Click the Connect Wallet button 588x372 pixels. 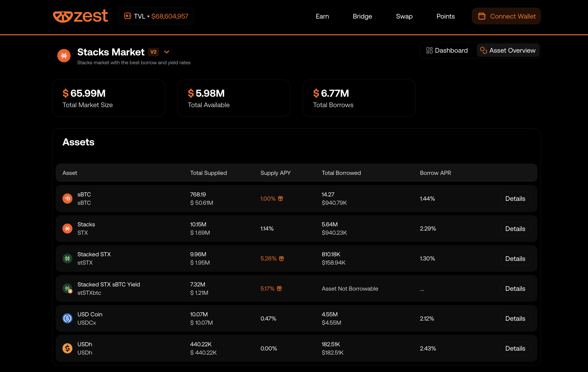point(506,16)
